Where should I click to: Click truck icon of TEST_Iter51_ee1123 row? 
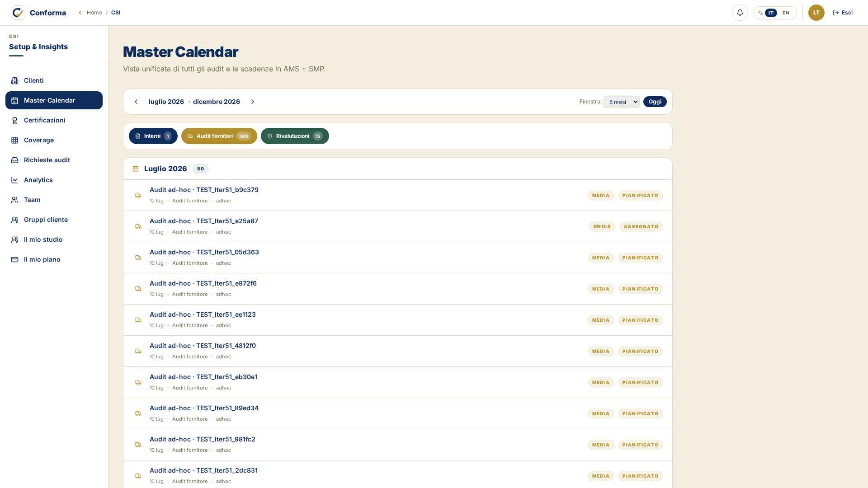point(138,320)
